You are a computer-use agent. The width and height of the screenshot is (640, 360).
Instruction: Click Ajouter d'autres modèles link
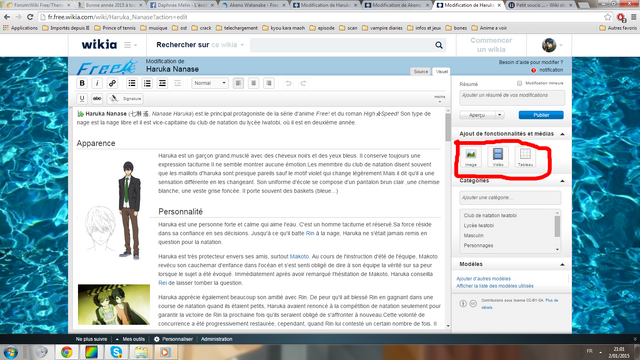pyautogui.click(x=484, y=279)
